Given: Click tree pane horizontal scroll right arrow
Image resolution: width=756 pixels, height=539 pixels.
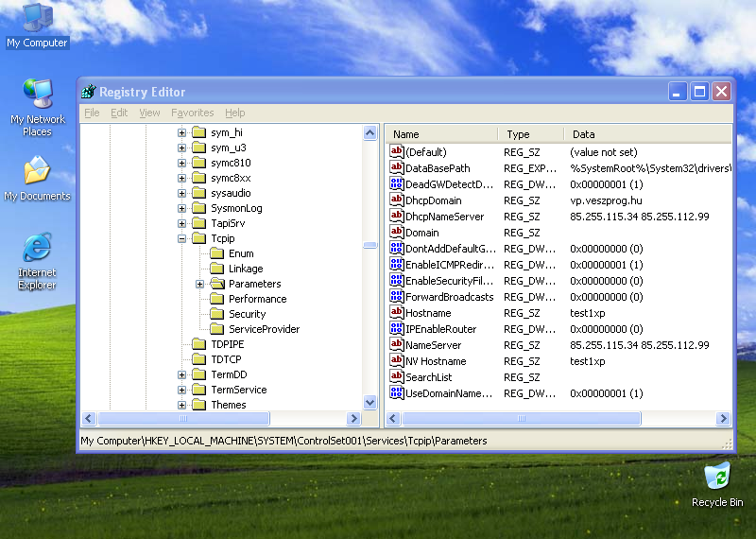Looking at the screenshot, I should [353, 418].
